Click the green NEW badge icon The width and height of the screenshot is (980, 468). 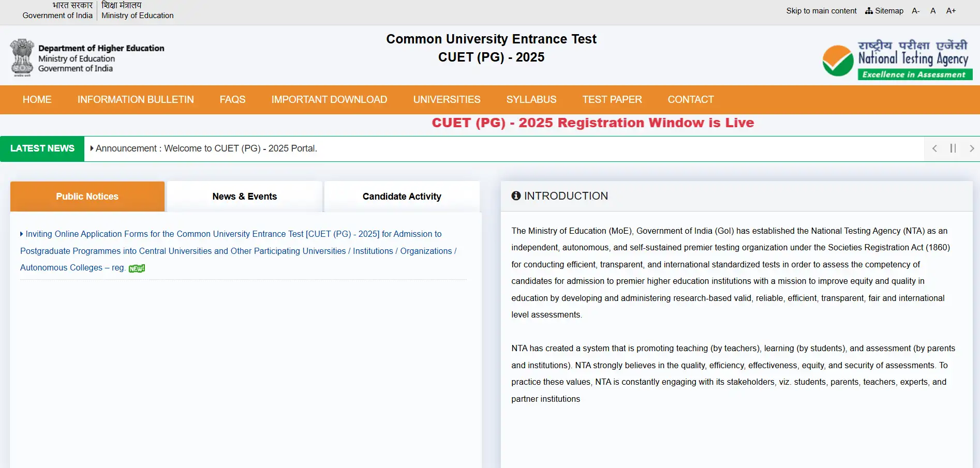(137, 268)
